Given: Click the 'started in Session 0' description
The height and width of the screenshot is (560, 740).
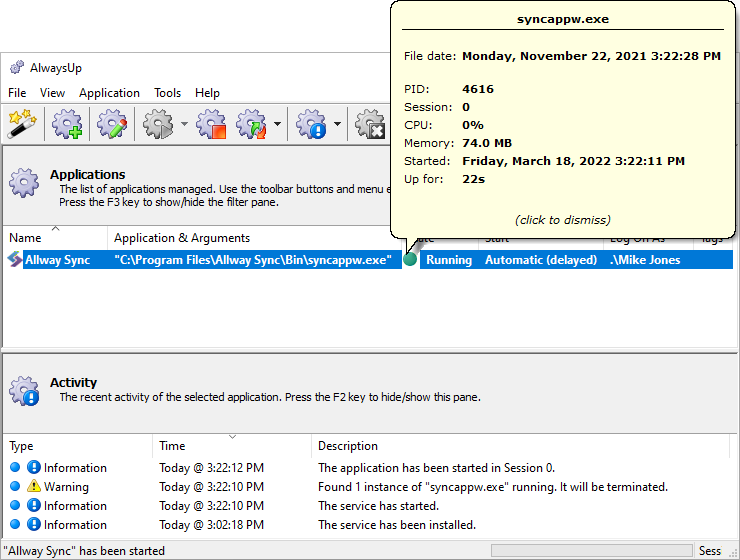Looking at the screenshot, I should pos(436,468).
